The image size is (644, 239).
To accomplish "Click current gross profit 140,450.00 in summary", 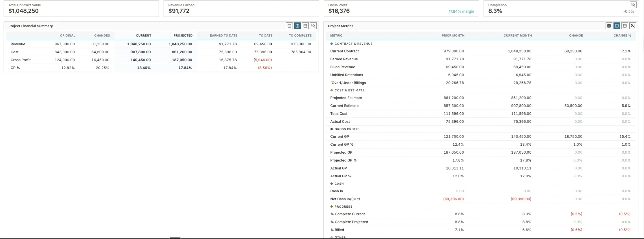I will coord(140,60).
